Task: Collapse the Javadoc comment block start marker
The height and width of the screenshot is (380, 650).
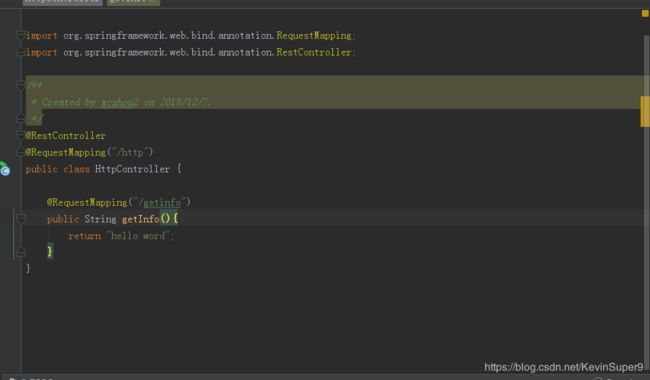Action: [x=20, y=85]
